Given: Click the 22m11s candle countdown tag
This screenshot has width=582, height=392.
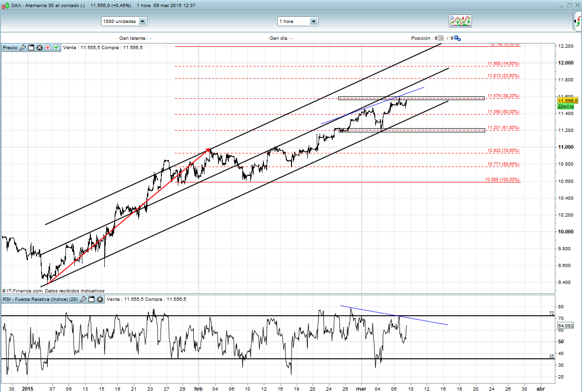Looking at the screenshot, I should point(566,107).
